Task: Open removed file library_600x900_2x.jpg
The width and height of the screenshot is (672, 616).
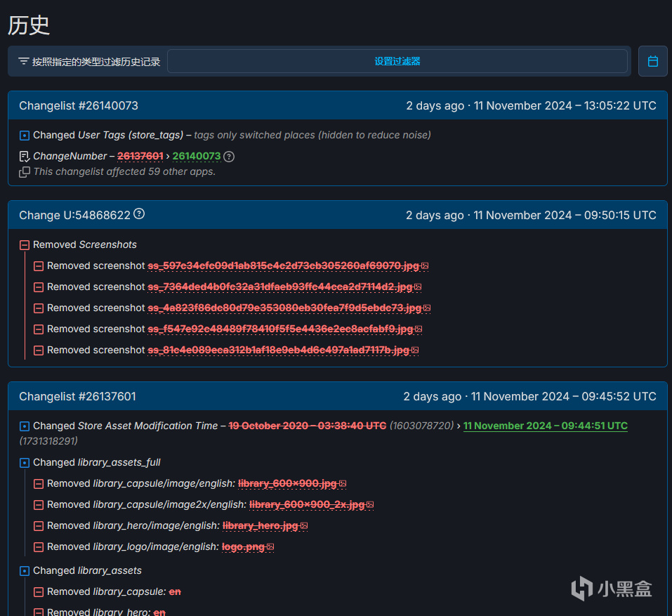Action: (307, 504)
